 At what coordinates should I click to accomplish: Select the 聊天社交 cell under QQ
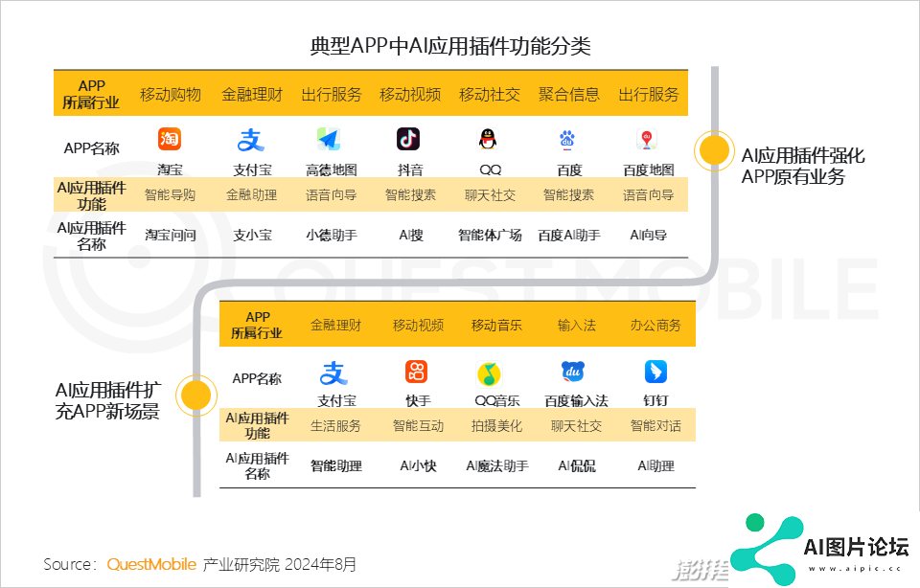[x=490, y=195]
